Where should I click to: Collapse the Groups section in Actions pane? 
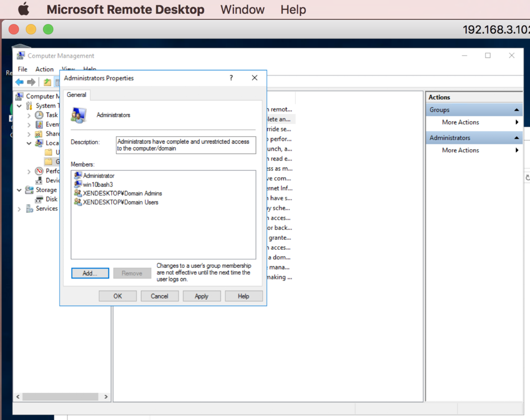pos(517,110)
